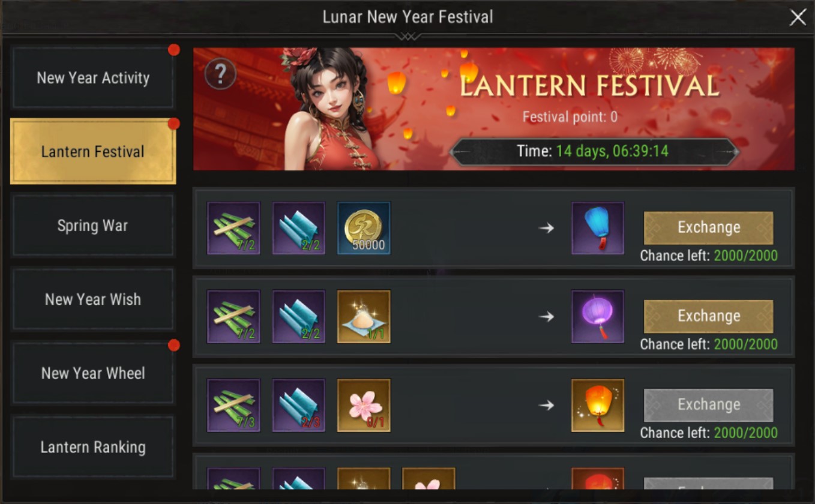
Task: Tap the bamboo sticks icon in first row
Action: [233, 228]
